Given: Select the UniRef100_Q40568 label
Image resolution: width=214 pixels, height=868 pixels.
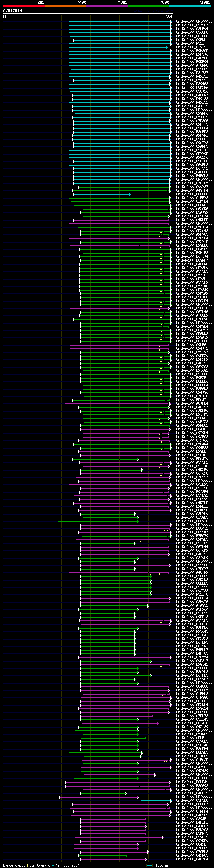Looking at the screenshot, I should [192, 58].
